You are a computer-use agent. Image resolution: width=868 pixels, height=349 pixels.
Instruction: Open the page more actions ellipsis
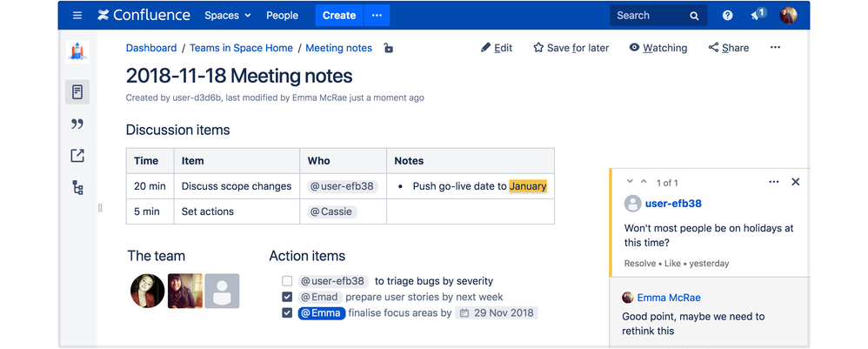tap(775, 48)
